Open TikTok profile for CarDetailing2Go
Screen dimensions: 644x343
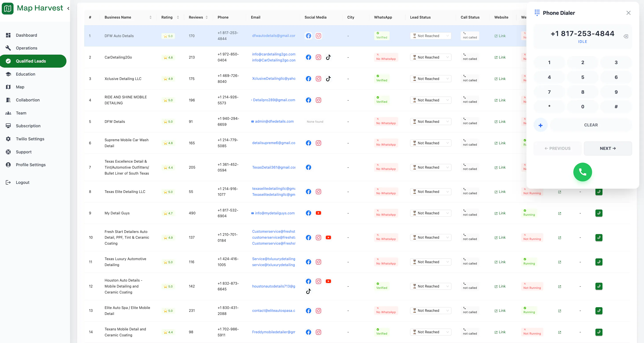click(x=328, y=57)
